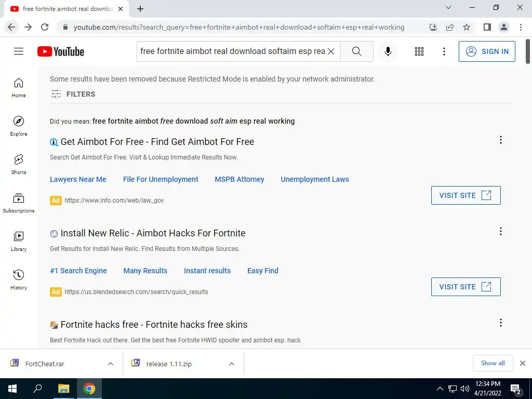532x399 pixels.
Task: Open the Easy Find link
Action: pyautogui.click(x=262, y=271)
